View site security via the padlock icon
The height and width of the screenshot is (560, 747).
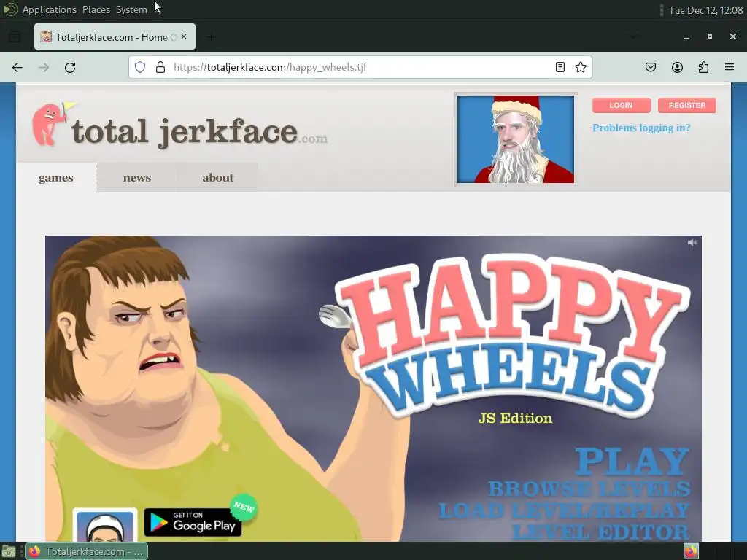tap(160, 67)
